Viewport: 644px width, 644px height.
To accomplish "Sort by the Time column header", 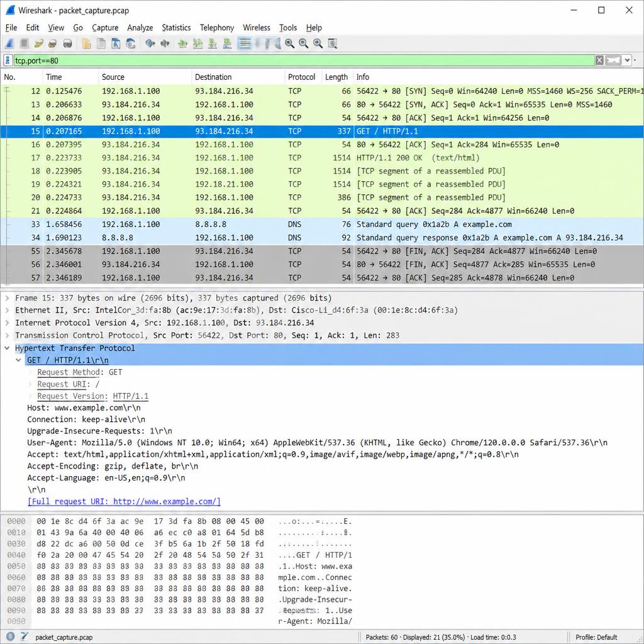I will click(70, 77).
